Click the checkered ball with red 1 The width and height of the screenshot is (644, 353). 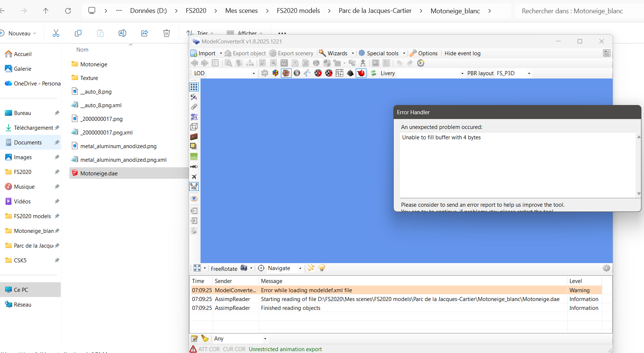329,73
